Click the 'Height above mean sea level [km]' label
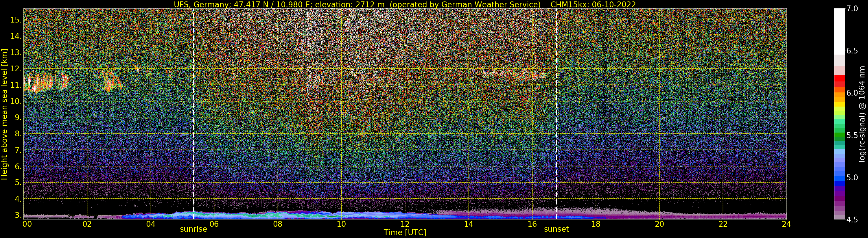 point(4,114)
